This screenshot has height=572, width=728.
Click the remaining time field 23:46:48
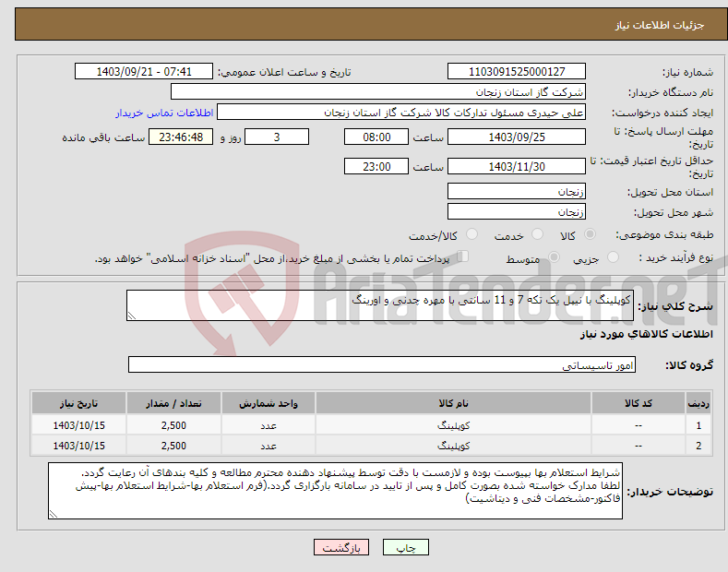tap(181, 137)
